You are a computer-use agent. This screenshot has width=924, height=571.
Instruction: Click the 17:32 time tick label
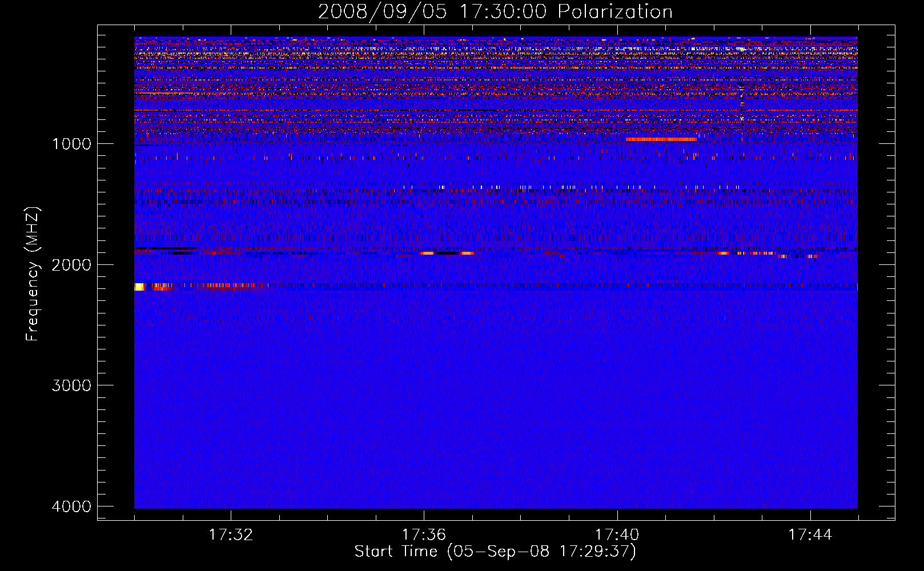231,535
